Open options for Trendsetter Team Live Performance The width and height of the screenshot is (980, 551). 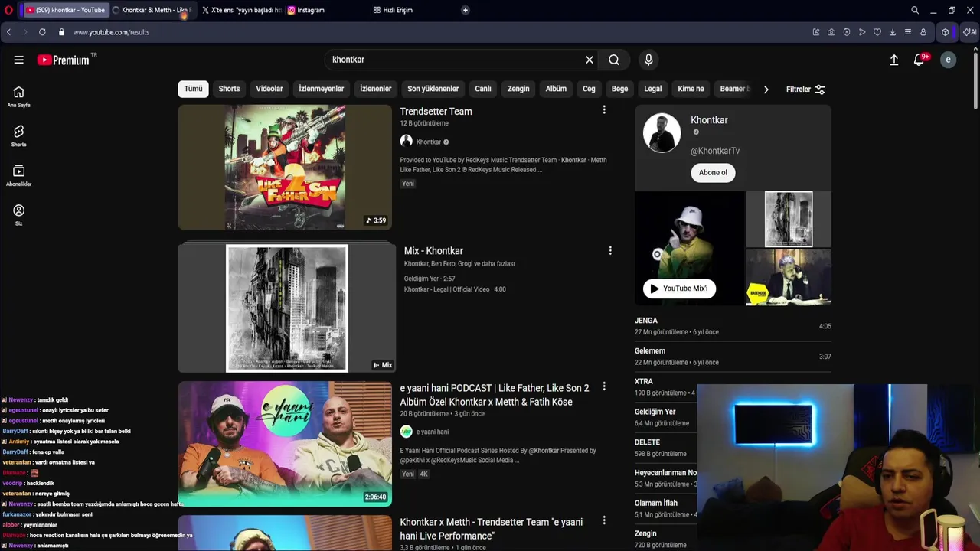(x=604, y=520)
